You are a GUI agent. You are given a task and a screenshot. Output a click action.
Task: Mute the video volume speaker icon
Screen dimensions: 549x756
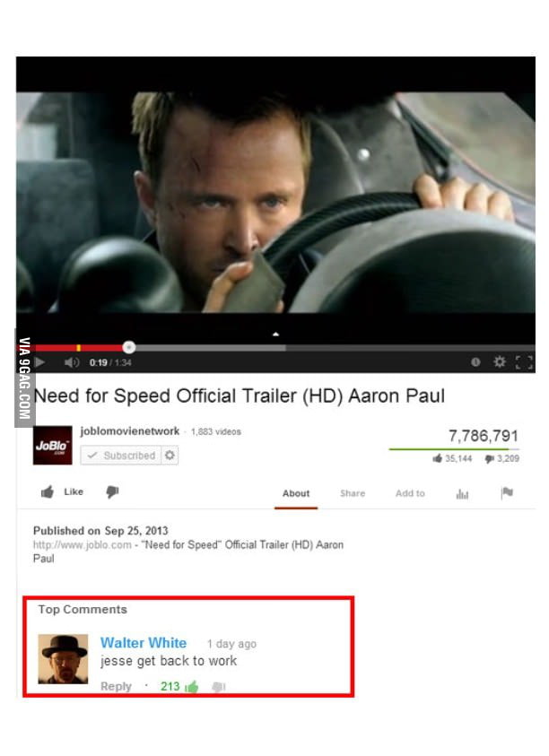(72, 362)
